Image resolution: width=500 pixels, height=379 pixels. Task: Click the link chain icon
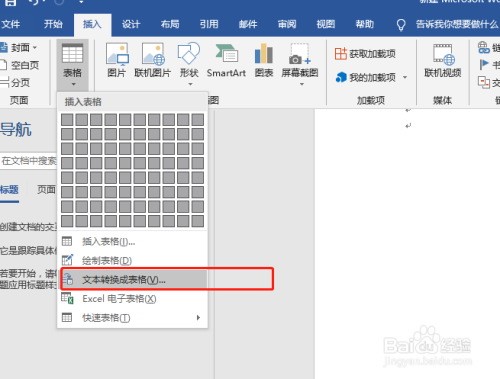(483, 47)
